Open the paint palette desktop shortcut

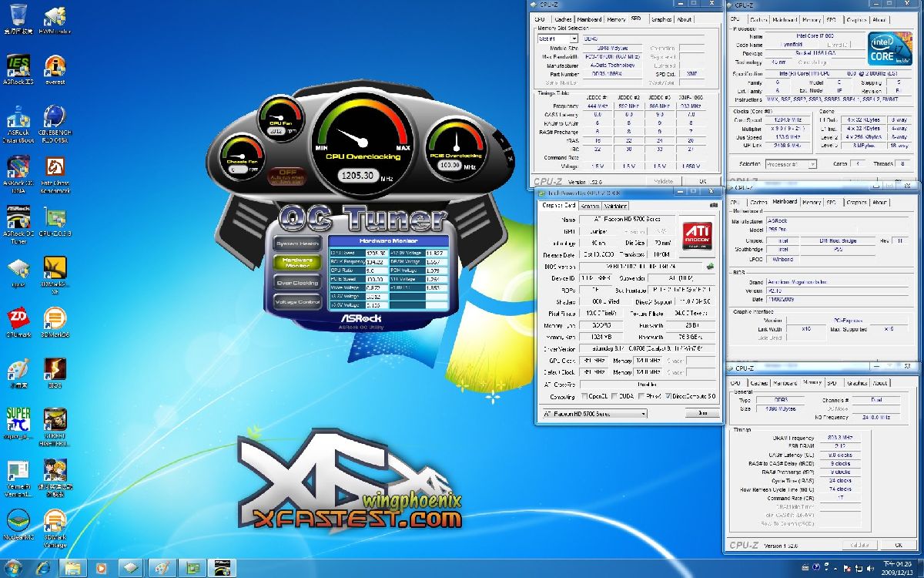pyautogui.click(x=18, y=374)
